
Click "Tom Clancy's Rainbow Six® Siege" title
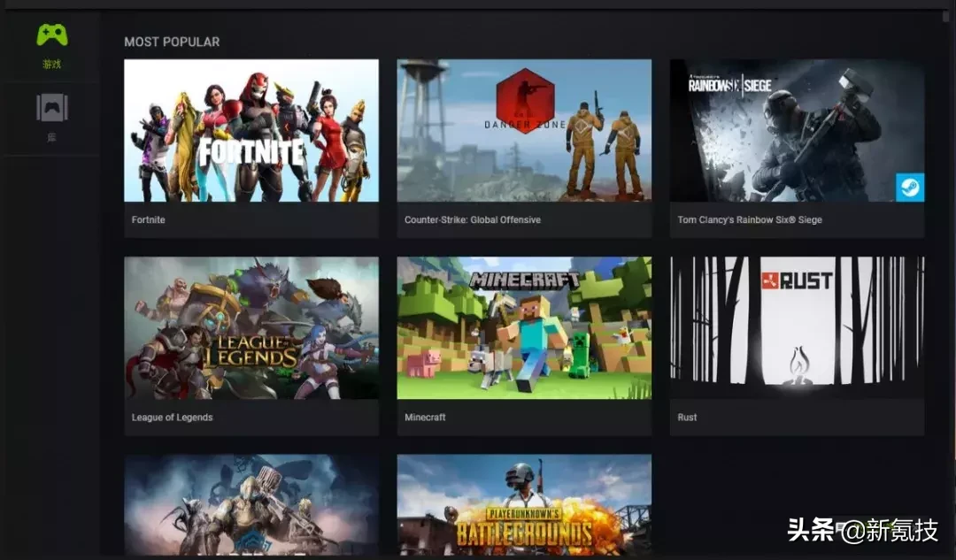pyautogui.click(x=750, y=219)
